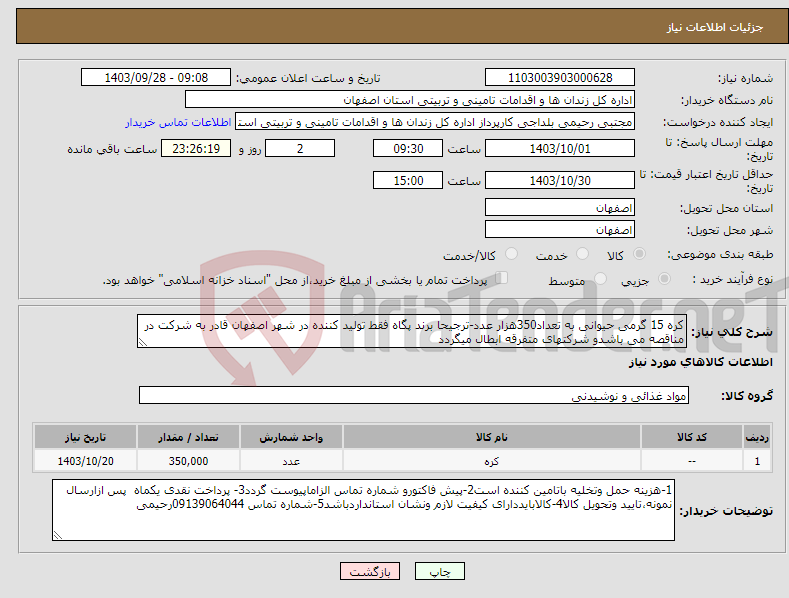Select the خدمت radio button
This screenshot has width=789, height=598.
tap(582, 254)
